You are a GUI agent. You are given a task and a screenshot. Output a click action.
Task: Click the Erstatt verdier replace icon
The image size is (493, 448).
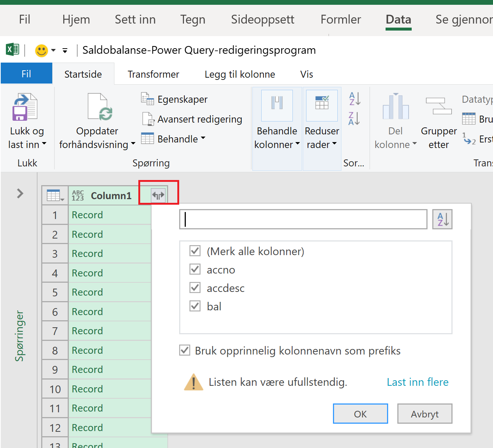469,139
